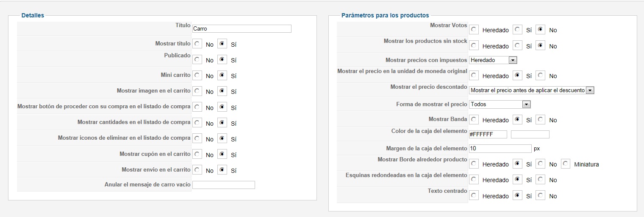
Task: Select 'Sí' for Mostrar los productos sin stock
Action: 518,45
